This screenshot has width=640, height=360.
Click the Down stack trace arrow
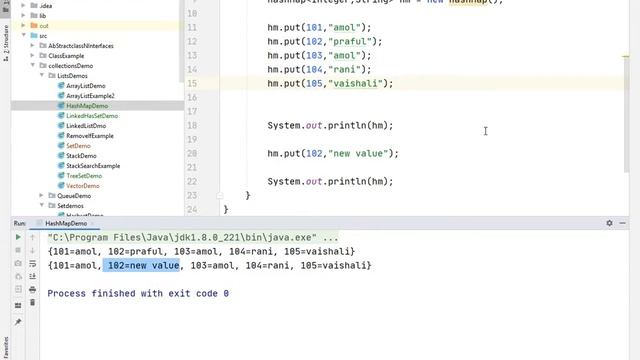click(x=33, y=250)
